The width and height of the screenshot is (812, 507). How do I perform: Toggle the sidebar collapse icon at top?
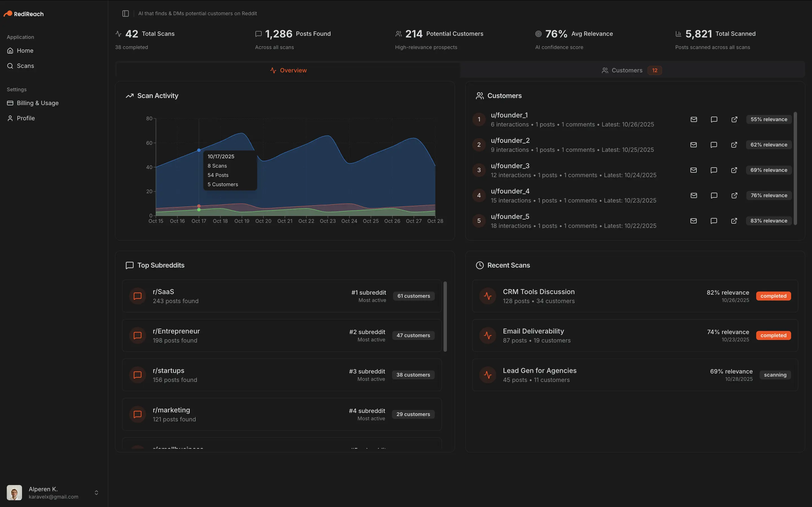pyautogui.click(x=125, y=14)
